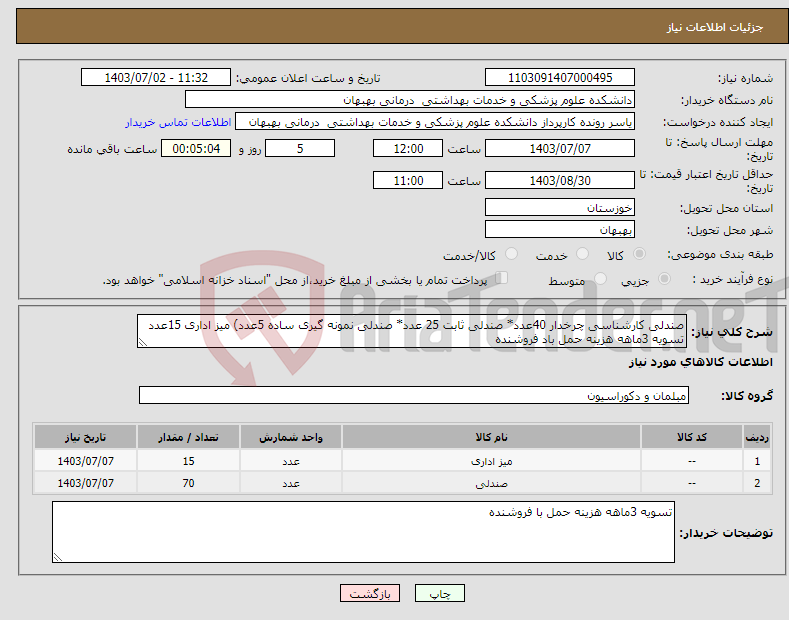Click the نام دستگاه خریدار field
This screenshot has height=620, width=789.
click(x=410, y=100)
